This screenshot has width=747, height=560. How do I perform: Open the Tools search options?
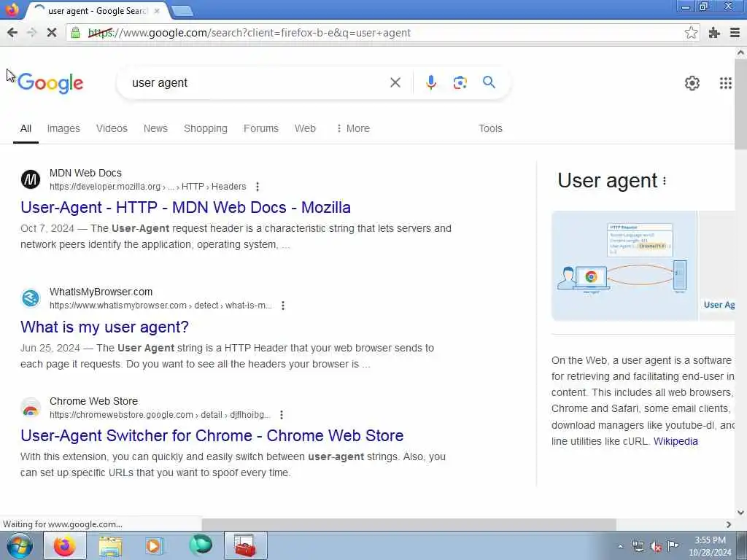click(490, 128)
